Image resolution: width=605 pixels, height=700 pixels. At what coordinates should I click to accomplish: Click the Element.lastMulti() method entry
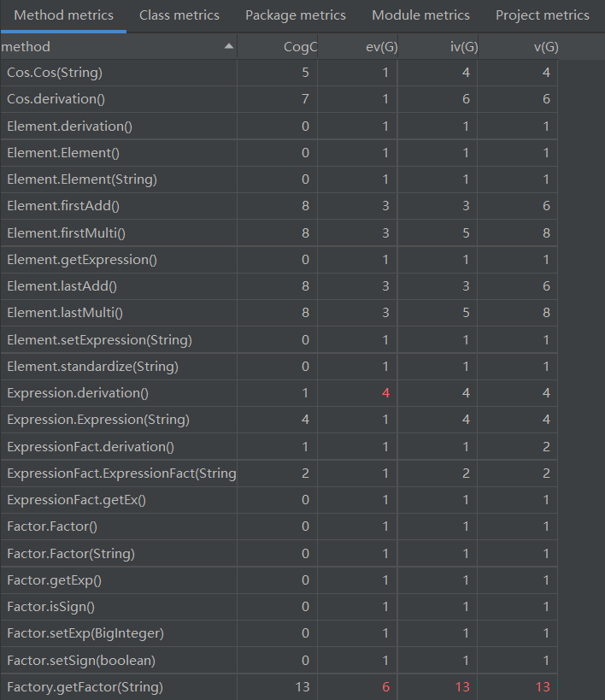65,313
